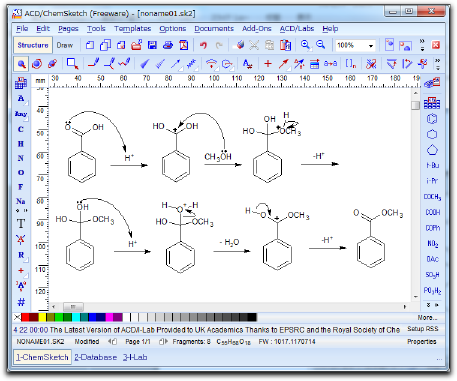
Task: Select the rectangle selection tool
Action: point(72,63)
